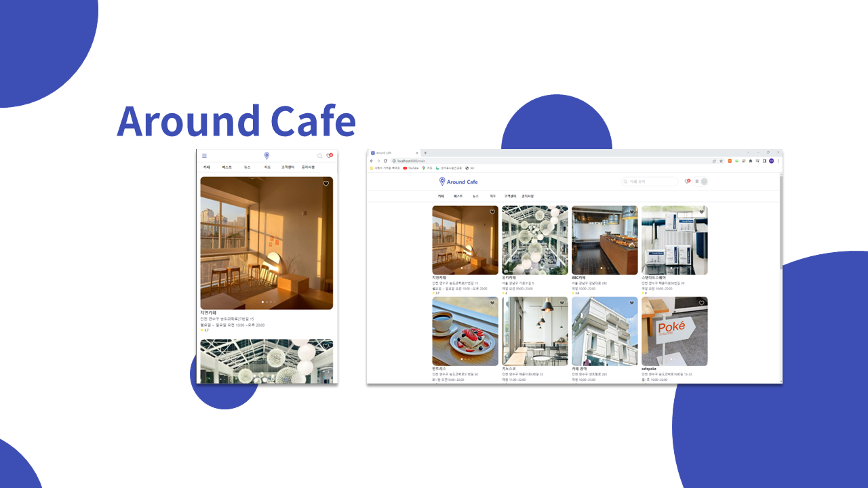This screenshot has width=868, height=488.
Task: Click the share page icon in address bar
Action: [714, 161]
